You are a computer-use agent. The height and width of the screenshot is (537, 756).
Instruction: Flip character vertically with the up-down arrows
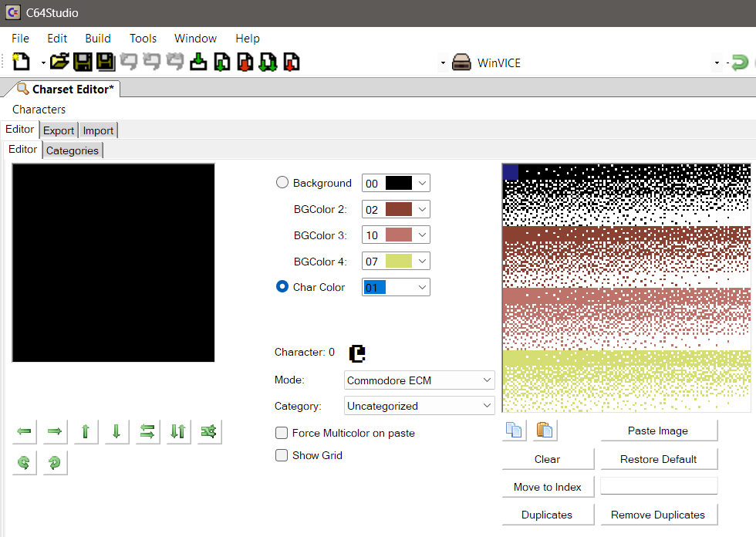coord(178,431)
